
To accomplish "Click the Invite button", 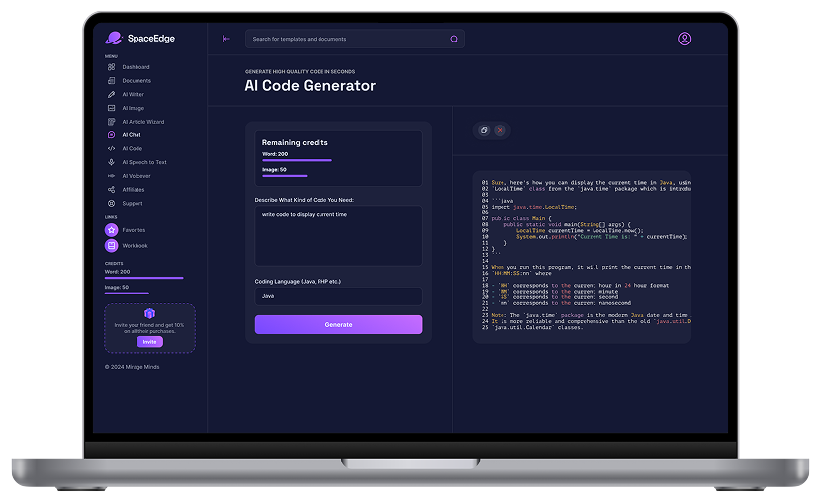I will (x=150, y=342).
